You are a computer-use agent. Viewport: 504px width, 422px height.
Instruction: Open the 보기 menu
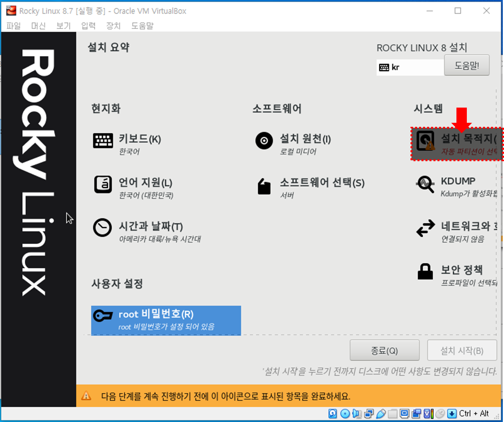click(x=63, y=26)
